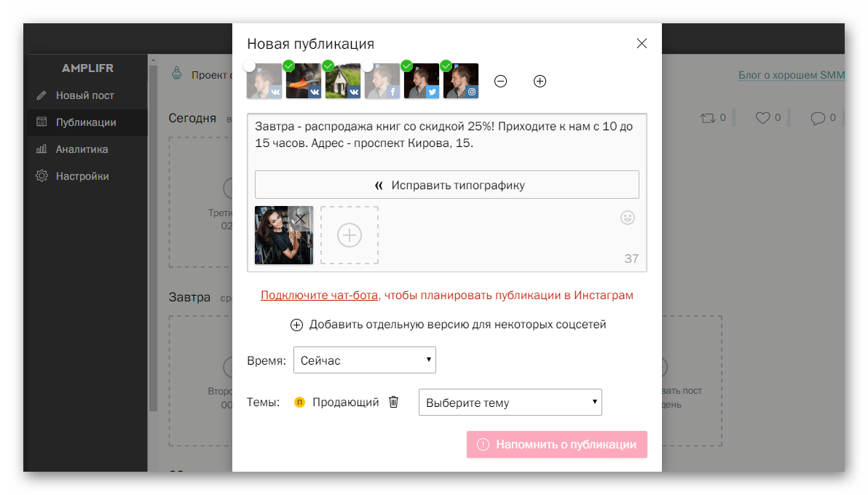Disable the Instagram account avatar
The width and height of the screenshot is (868, 495).
(x=461, y=81)
